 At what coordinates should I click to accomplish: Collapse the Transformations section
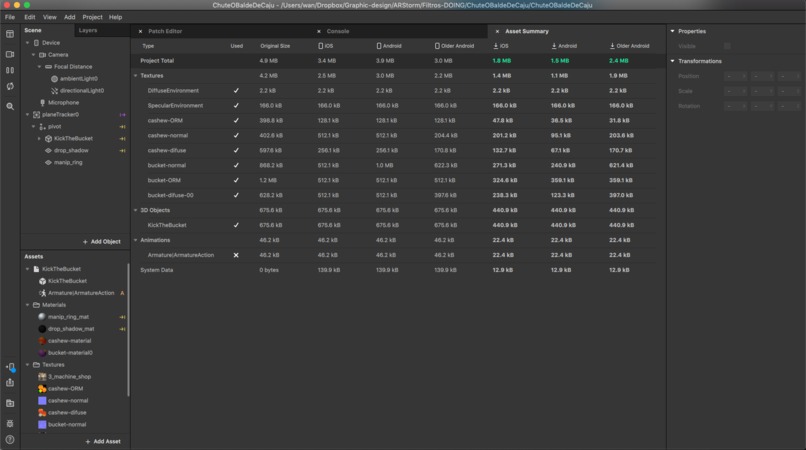click(x=672, y=61)
